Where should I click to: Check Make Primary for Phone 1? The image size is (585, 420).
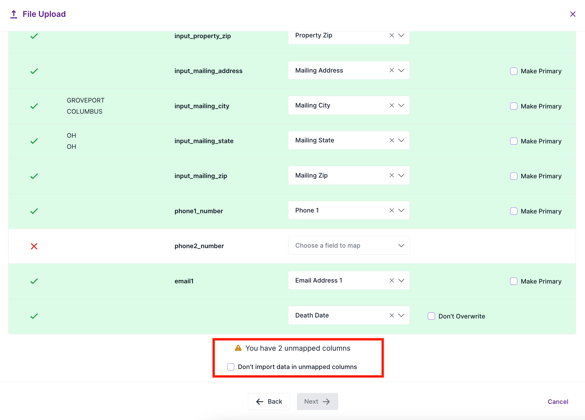coord(514,211)
